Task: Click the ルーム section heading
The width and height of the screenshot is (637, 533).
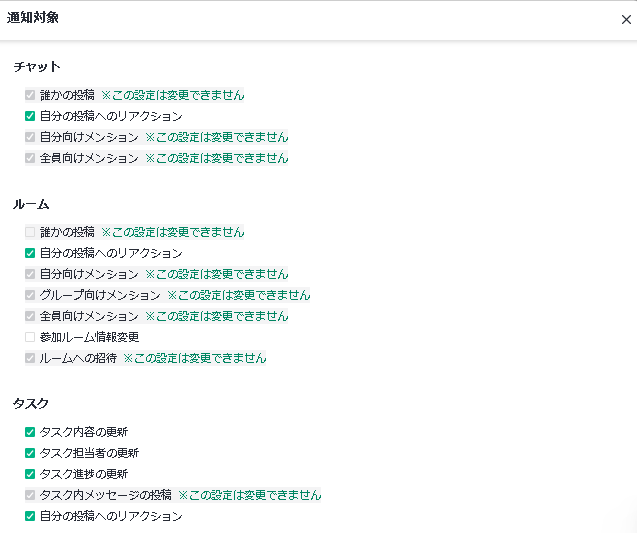Action: click(31, 204)
